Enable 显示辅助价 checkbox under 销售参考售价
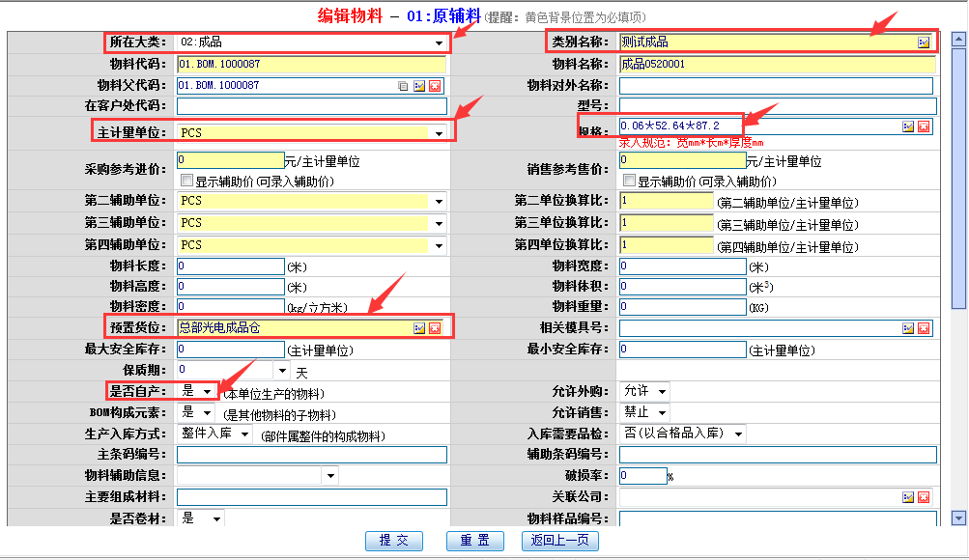 [630, 181]
